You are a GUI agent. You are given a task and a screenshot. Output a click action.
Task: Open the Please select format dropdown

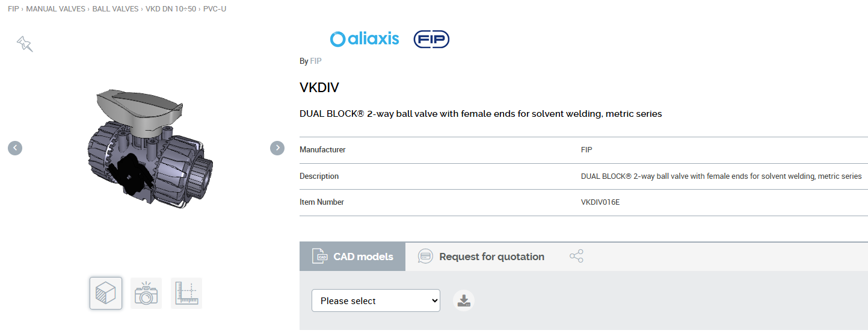376,300
